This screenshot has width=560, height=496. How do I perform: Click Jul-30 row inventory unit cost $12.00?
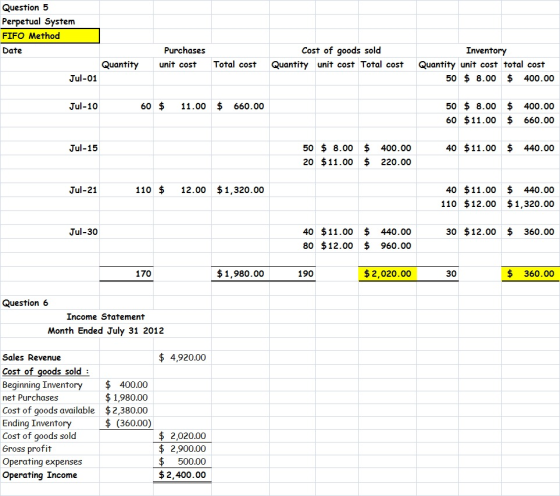pyautogui.click(x=480, y=232)
